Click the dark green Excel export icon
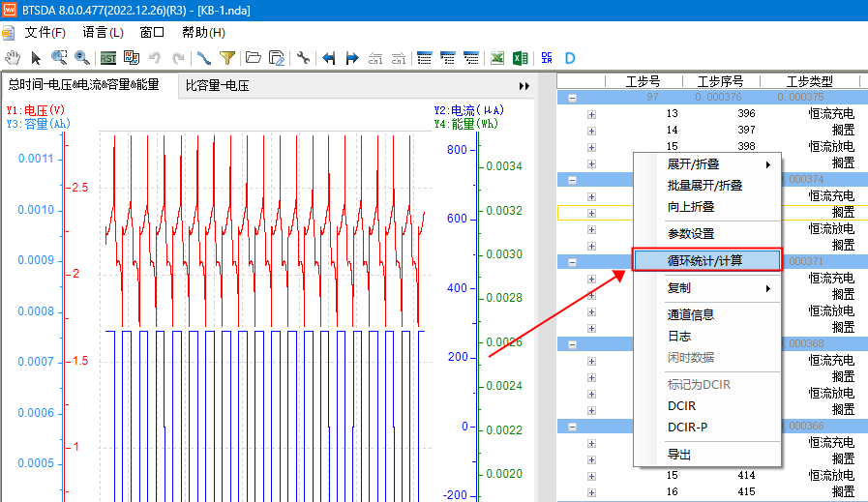 coord(521,58)
